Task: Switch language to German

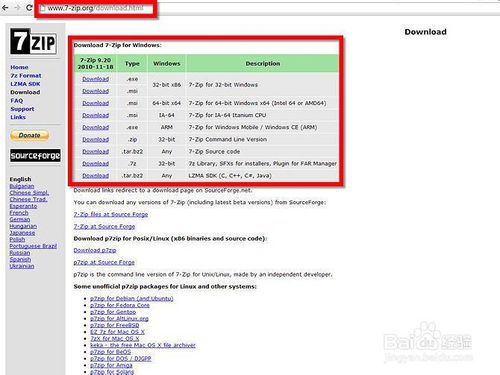Action: click(20, 219)
